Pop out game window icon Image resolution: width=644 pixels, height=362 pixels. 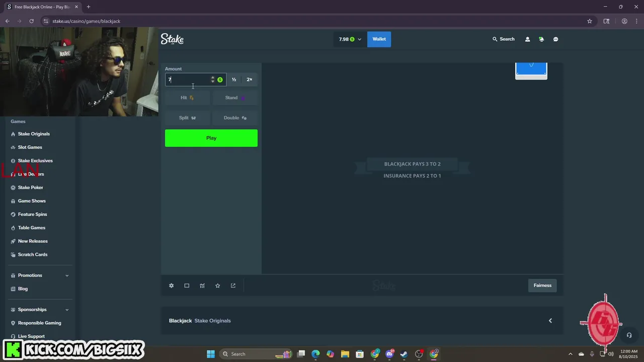pyautogui.click(x=233, y=286)
